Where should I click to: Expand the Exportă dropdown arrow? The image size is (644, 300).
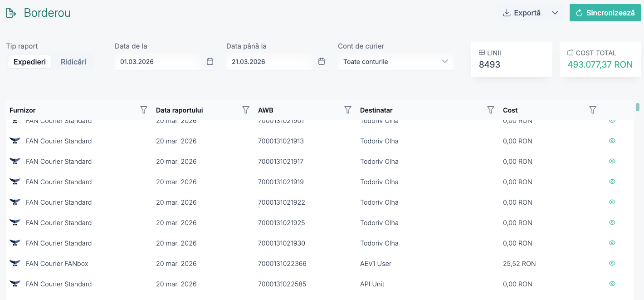tap(555, 13)
